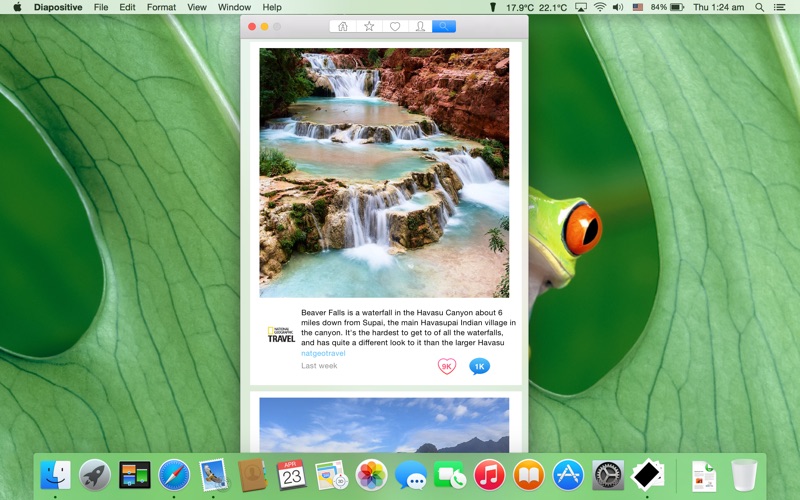Open the Format menu
800x500 pixels.
(161, 7)
